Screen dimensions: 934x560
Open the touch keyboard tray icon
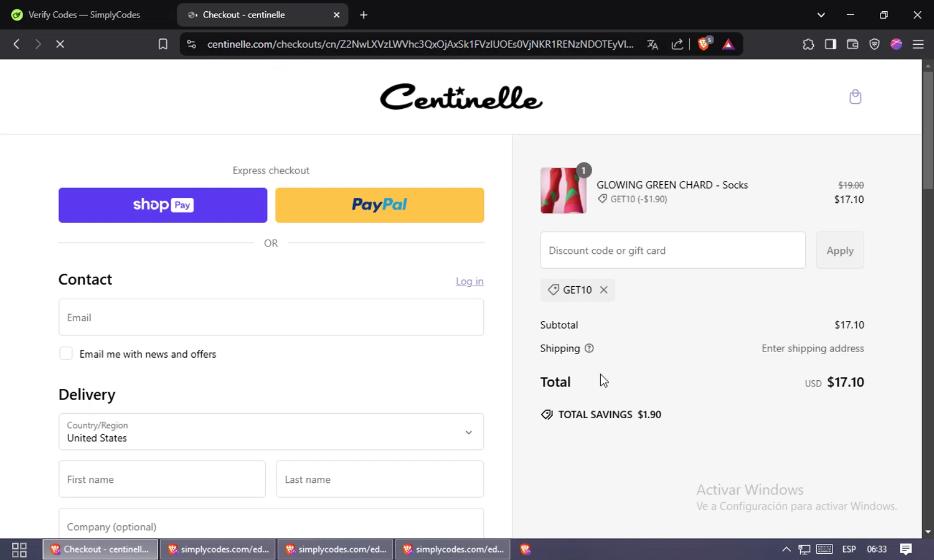[824, 549]
